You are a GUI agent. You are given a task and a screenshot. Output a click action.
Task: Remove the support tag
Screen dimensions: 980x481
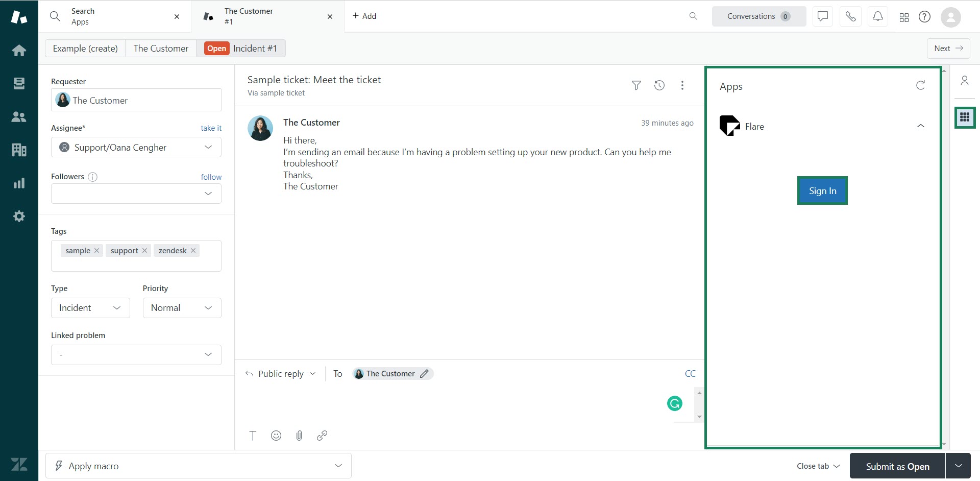(x=144, y=251)
